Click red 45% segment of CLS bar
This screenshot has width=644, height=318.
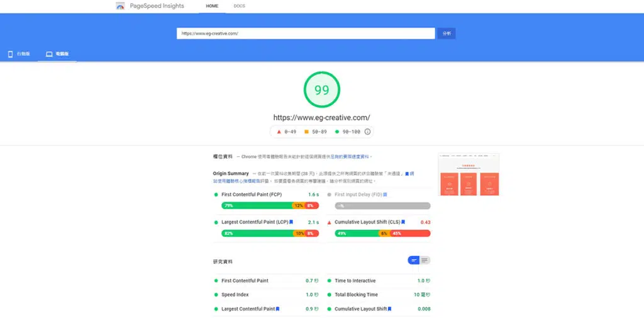(410, 233)
